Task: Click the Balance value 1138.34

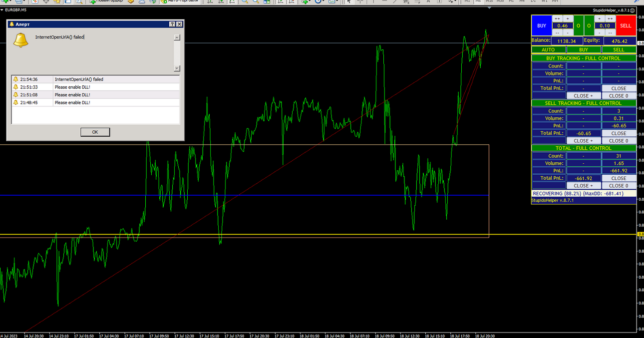Action: pos(567,41)
